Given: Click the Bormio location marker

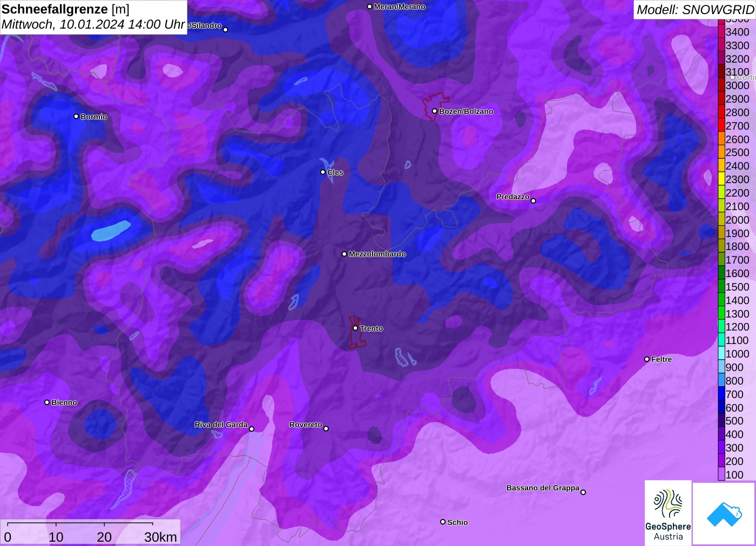Looking at the screenshot, I should (x=76, y=116).
